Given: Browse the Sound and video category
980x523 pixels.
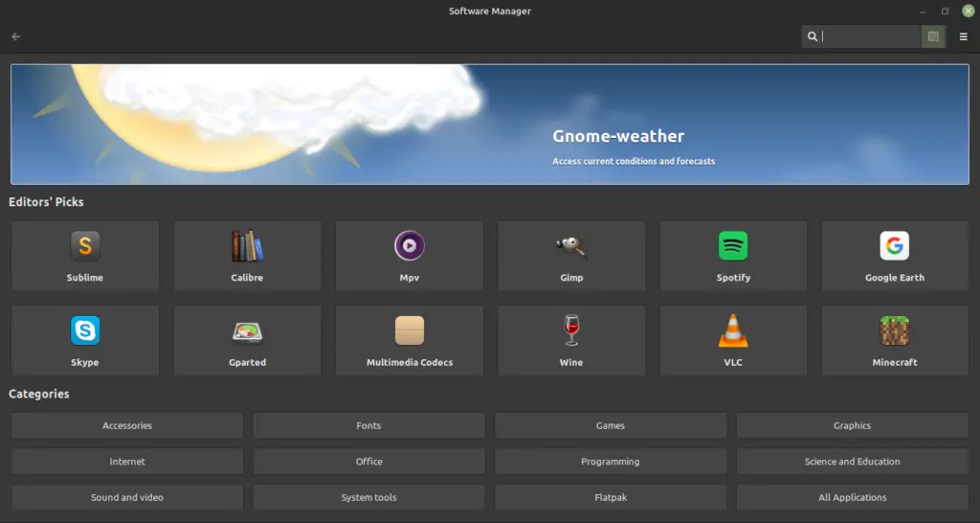Looking at the screenshot, I should (127, 497).
